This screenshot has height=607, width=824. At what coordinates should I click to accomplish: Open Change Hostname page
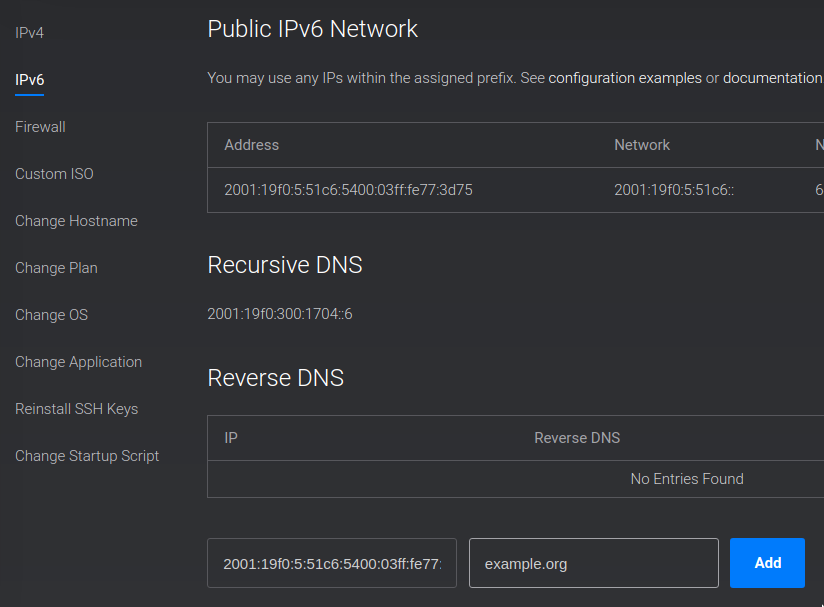coord(76,221)
